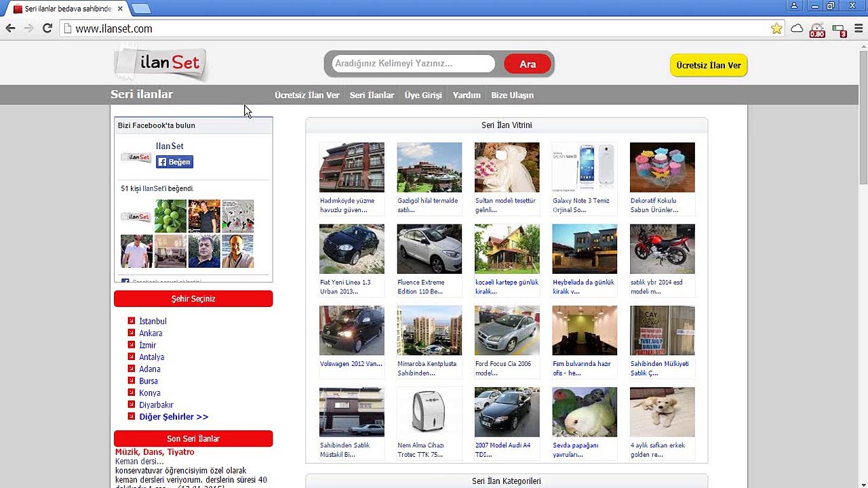Expand Diğer Şehirler >> to show more cities
Image resolution: width=868 pixels, height=488 pixels.
pos(174,417)
